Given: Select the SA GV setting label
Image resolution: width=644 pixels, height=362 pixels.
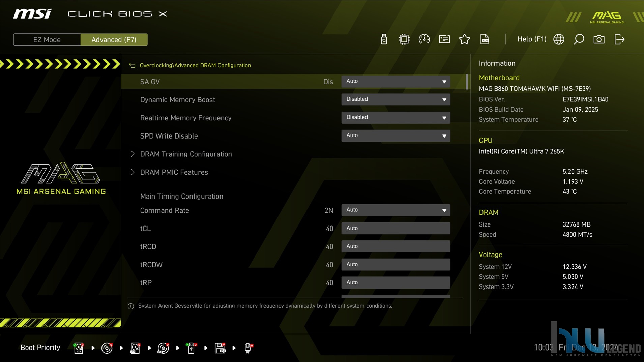Looking at the screenshot, I should [x=150, y=82].
